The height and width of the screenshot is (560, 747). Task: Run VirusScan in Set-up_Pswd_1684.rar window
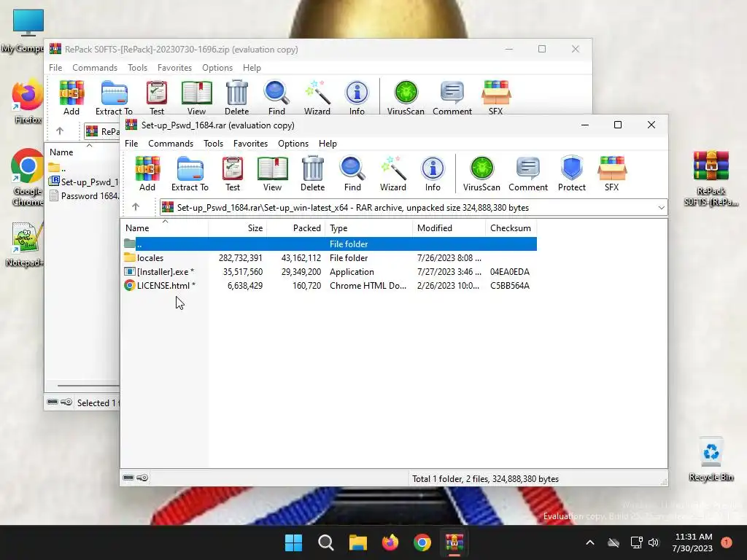481,174
